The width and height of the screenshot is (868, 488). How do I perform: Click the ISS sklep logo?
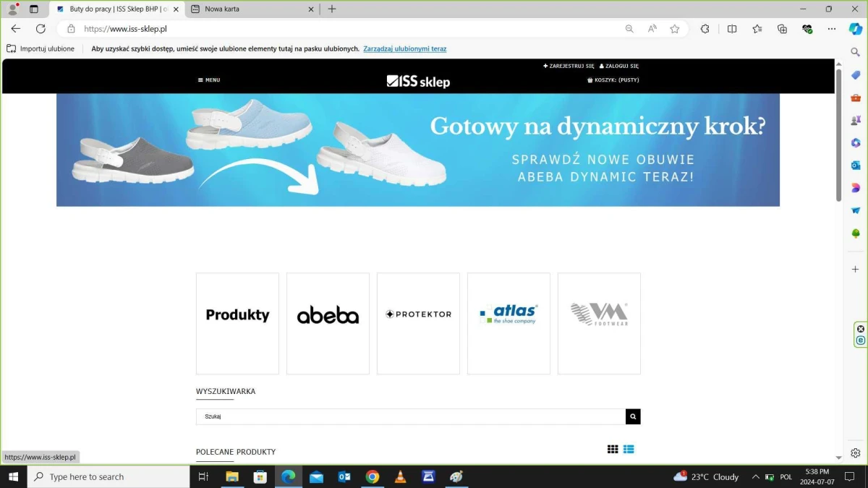coord(418,81)
